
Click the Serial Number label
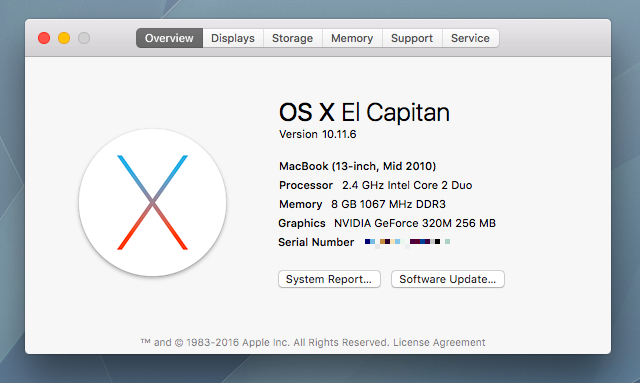pos(316,243)
